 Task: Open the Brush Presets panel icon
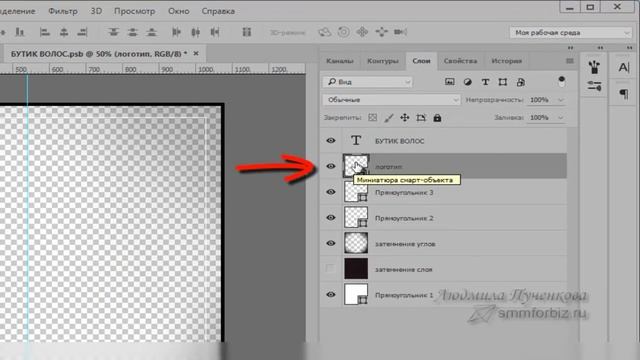594,67
